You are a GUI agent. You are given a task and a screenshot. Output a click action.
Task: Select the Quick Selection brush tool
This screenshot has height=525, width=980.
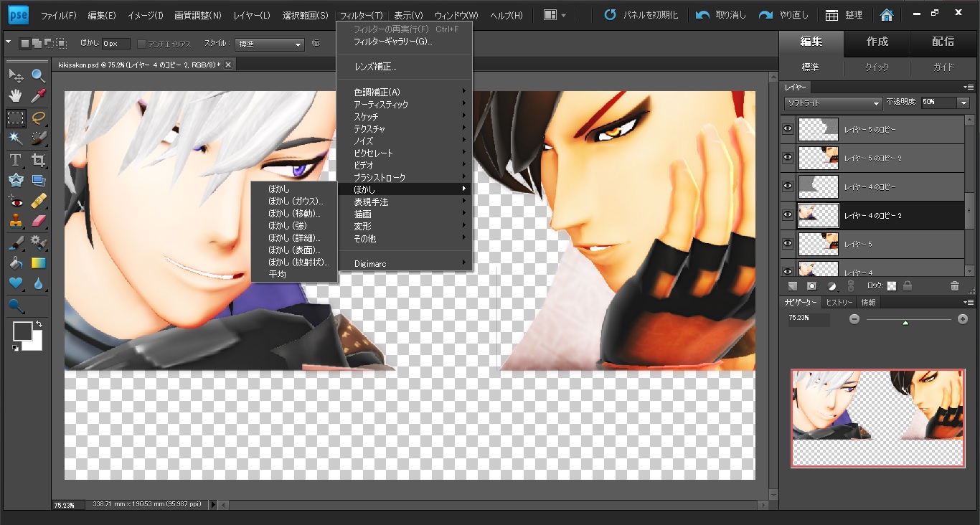click(39, 138)
